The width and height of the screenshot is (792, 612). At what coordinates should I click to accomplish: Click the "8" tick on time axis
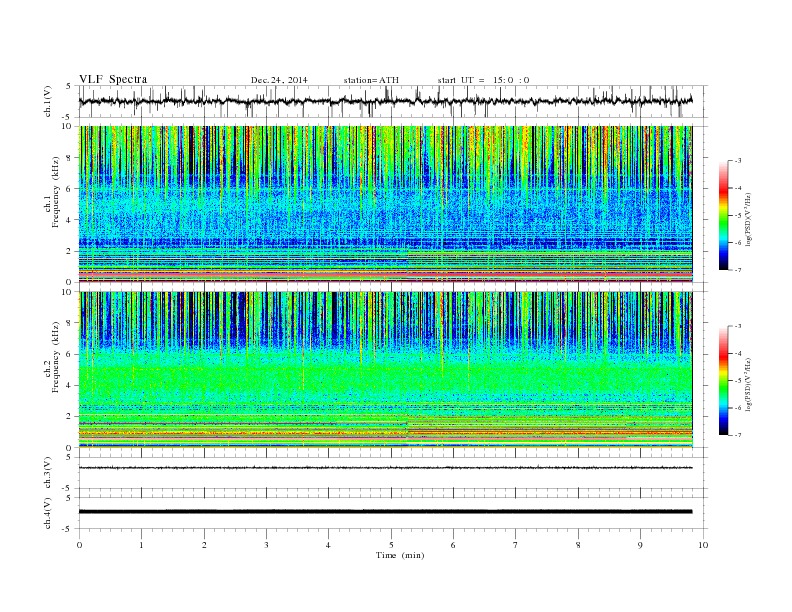[x=578, y=545]
